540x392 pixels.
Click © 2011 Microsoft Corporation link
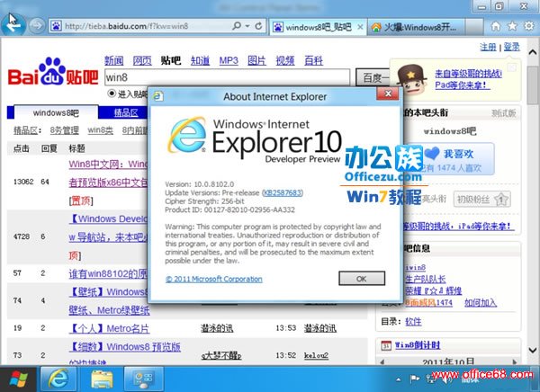(214, 279)
